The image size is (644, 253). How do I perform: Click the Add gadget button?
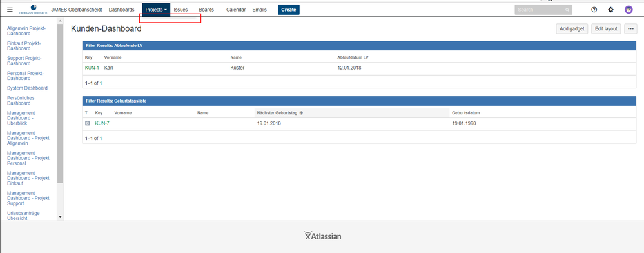pyautogui.click(x=572, y=29)
